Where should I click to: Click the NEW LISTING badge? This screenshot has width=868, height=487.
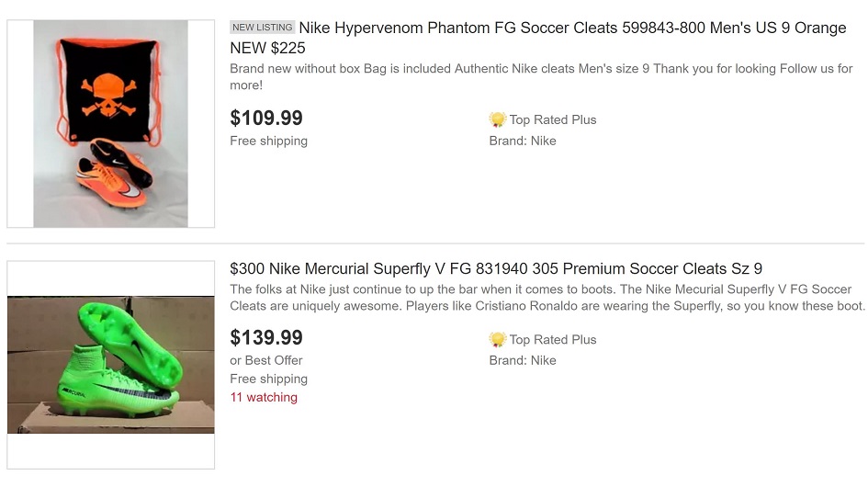263,28
